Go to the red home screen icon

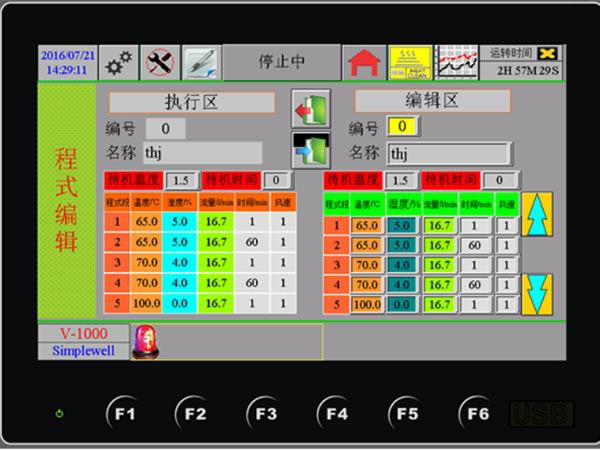pos(363,63)
